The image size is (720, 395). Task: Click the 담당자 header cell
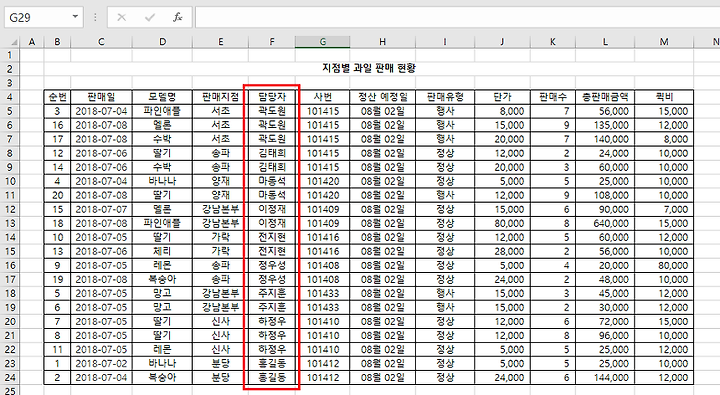coord(272,97)
